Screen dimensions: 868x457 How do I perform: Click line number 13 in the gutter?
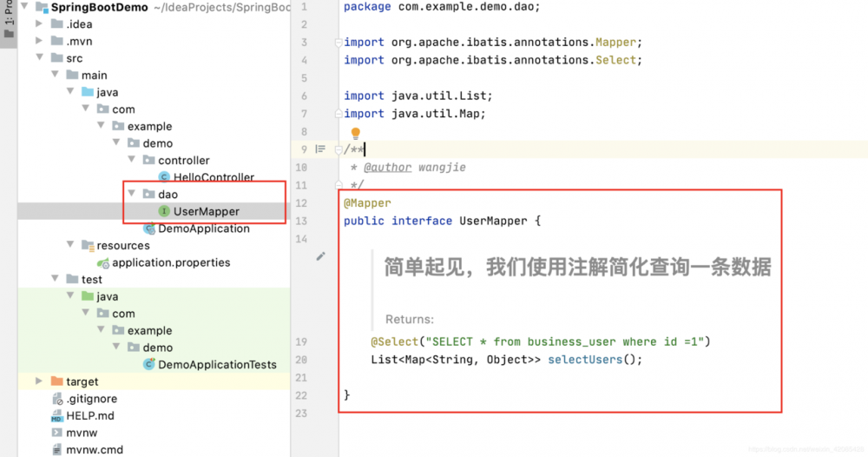(301, 221)
